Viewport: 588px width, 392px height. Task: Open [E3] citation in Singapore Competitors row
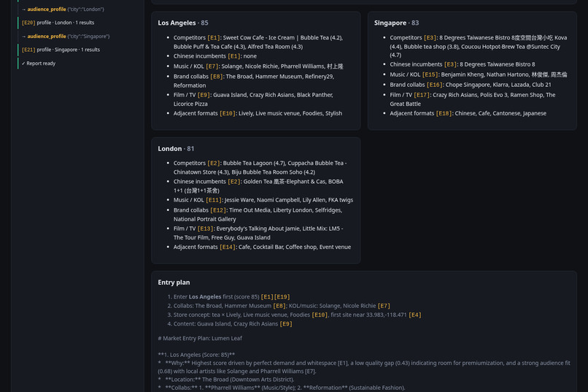(x=430, y=37)
